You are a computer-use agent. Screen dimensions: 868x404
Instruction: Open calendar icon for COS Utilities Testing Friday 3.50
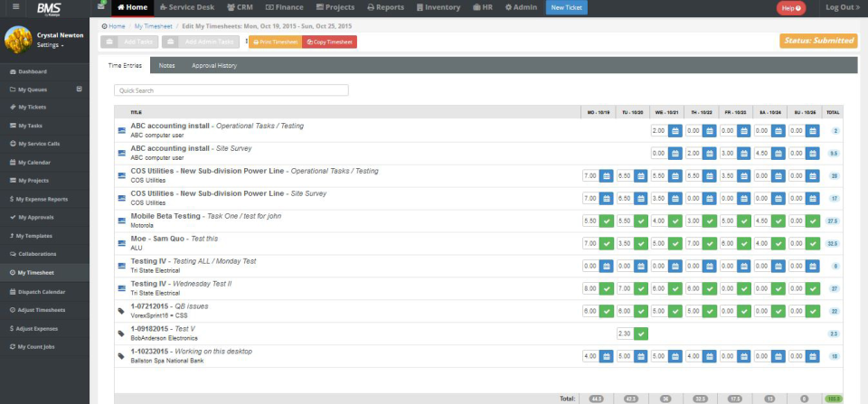tap(743, 176)
